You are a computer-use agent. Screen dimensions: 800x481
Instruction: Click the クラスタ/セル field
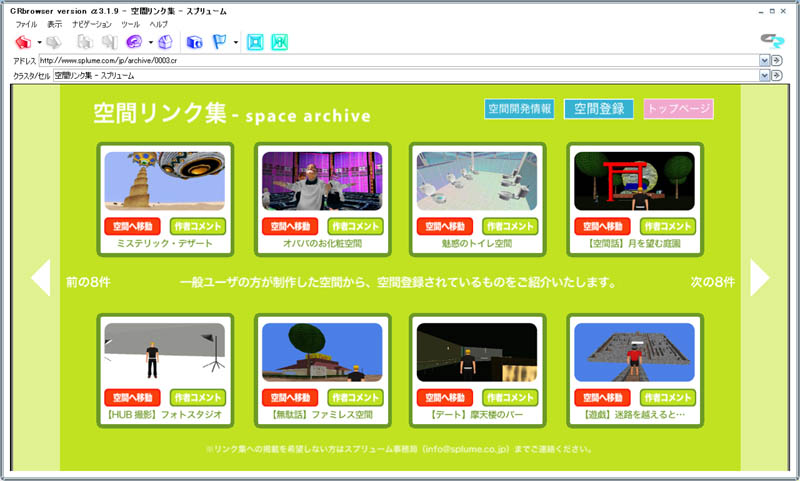point(406,75)
